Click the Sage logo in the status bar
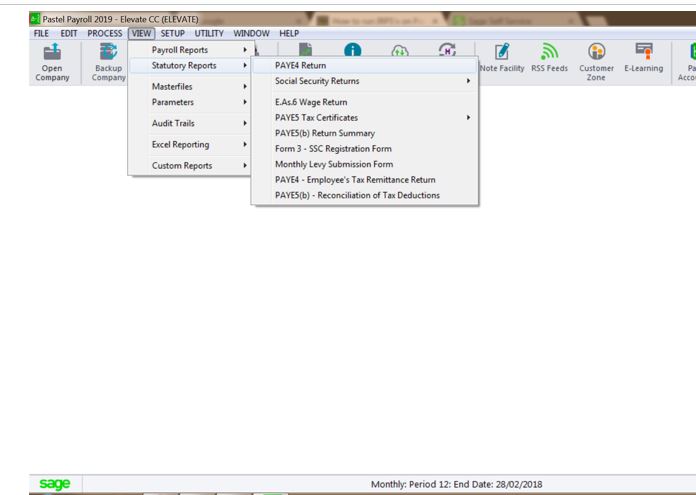Screen dimensions: 696x495 [x=54, y=484]
